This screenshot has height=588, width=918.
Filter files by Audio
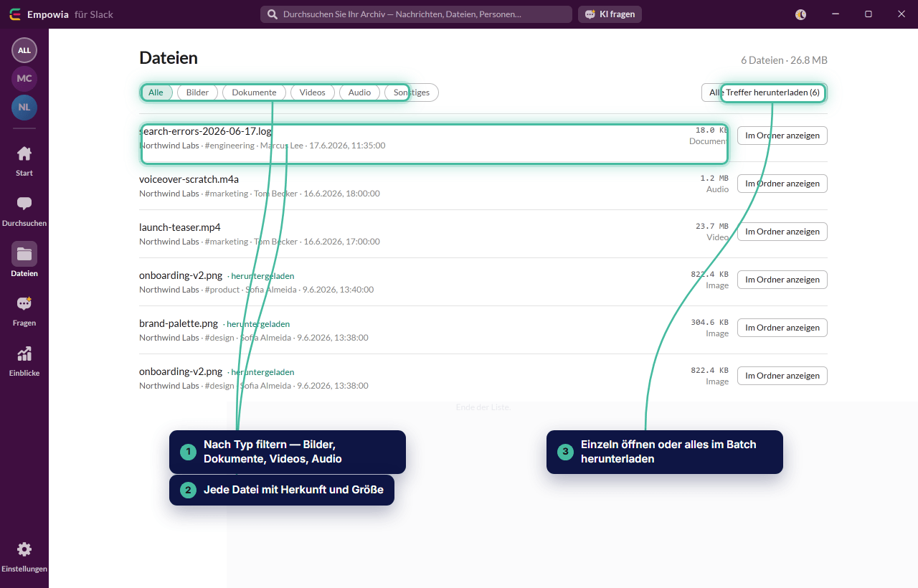359,93
